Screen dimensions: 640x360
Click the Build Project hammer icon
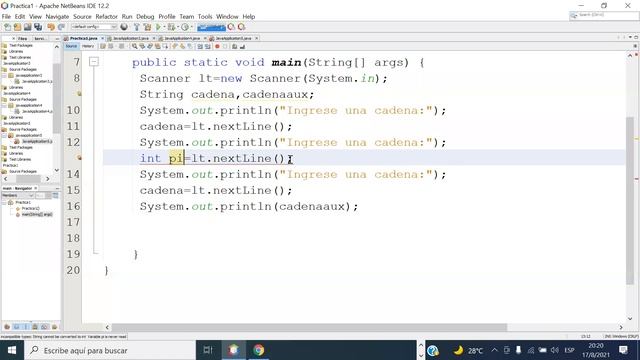(137, 27)
